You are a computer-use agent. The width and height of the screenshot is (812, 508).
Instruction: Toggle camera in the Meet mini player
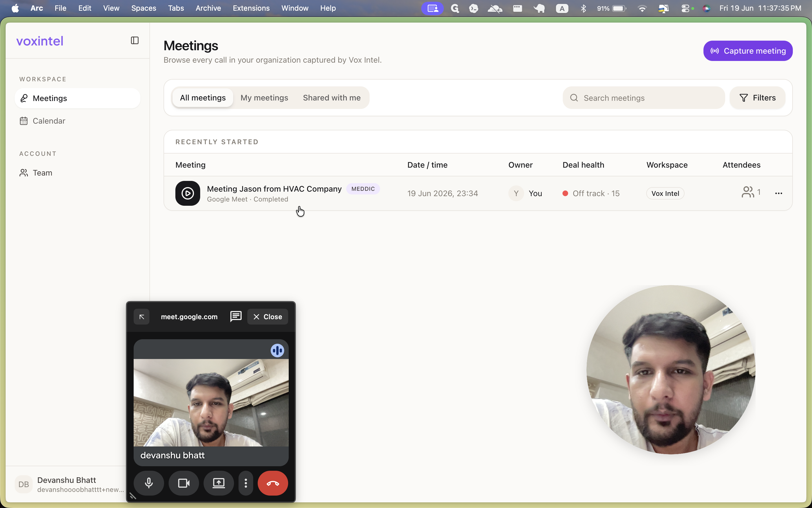pyautogui.click(x=184, y=483)
